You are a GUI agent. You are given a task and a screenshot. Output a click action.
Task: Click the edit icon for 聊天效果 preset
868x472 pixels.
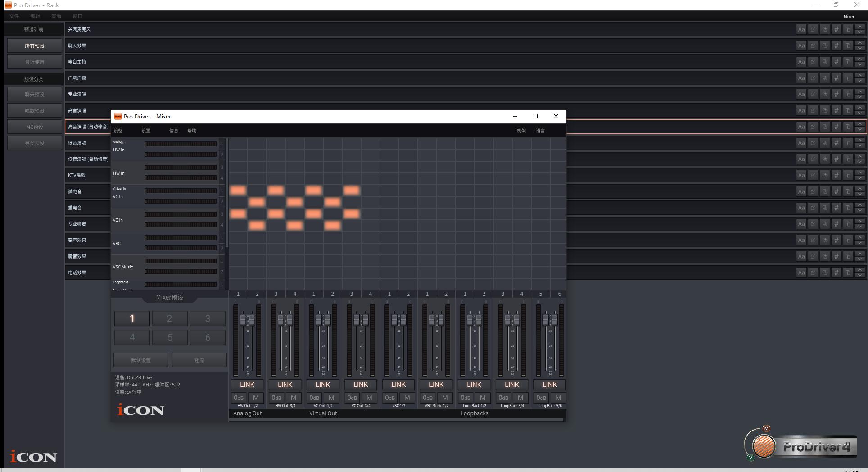coord(813,45)
